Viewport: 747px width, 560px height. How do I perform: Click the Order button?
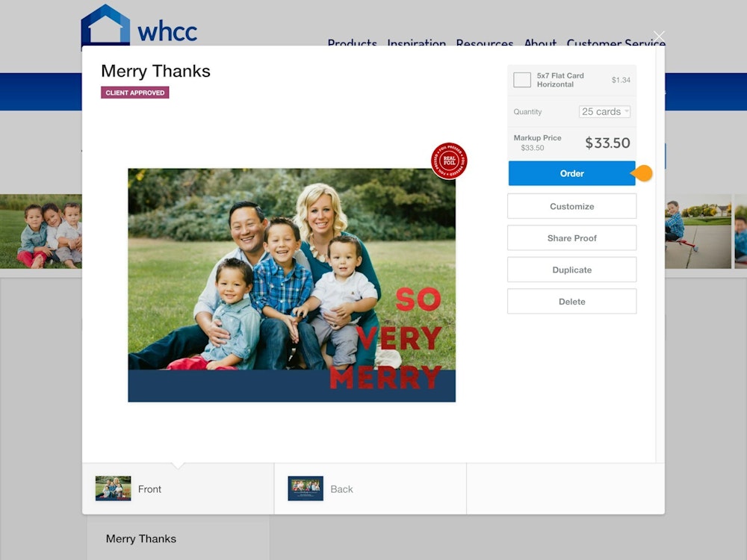(x=571, y=173)
